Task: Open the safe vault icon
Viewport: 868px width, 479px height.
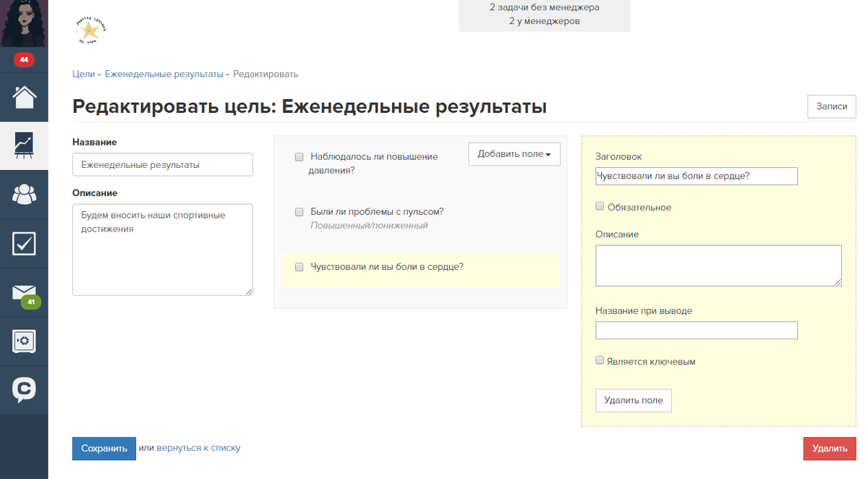Action: coord(24,342)
